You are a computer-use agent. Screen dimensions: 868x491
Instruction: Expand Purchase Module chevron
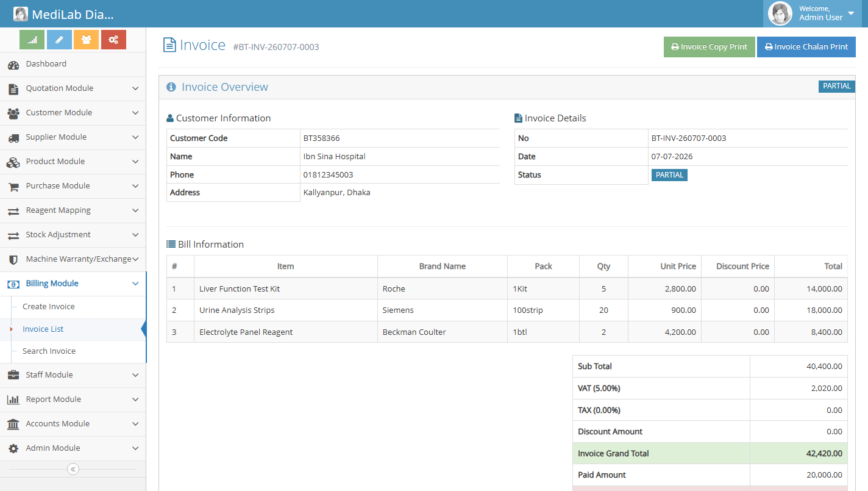coord(135,186)
